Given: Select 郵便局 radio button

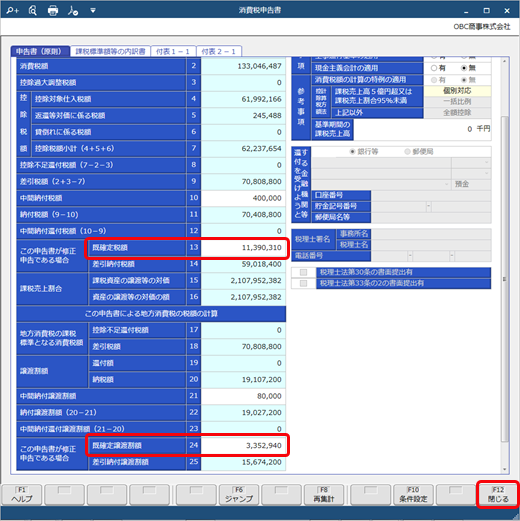Looking at the screenshot, I should pyautogui.click(x=407, y=152).
